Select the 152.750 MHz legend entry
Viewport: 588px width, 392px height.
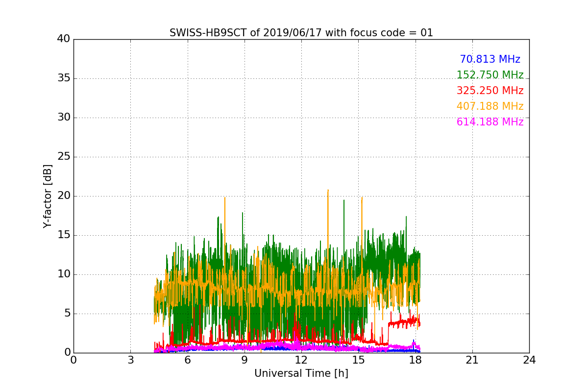(x=490, y=75)
